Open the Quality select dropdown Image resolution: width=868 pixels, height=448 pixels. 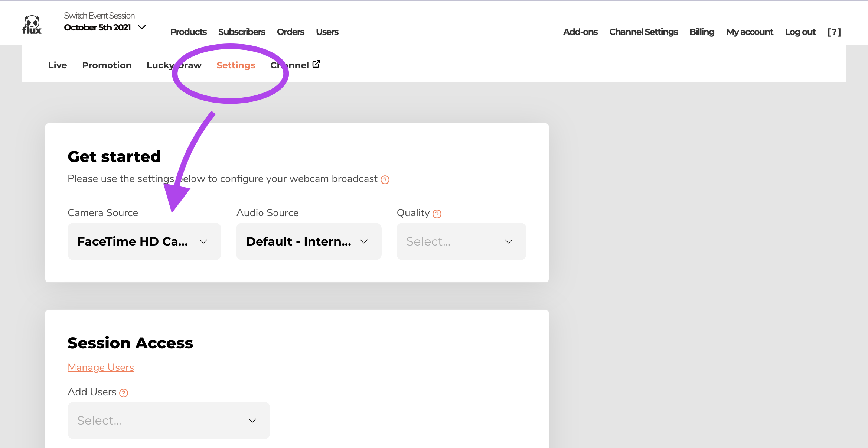pos(461,241)
